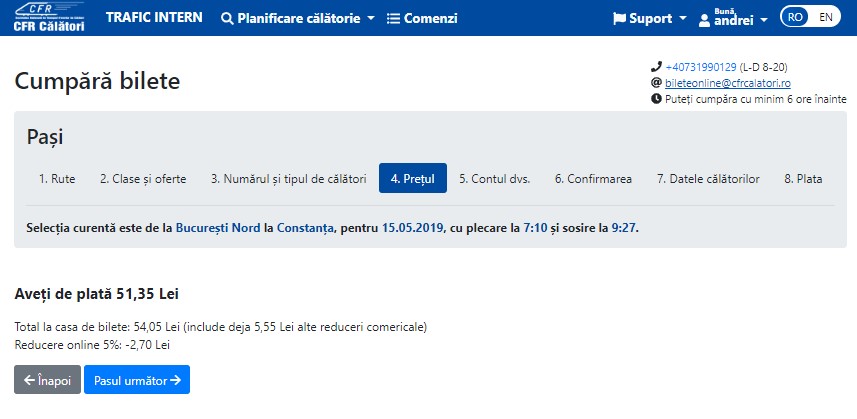Click the clock icon near the purchase notice

(656, 99)
